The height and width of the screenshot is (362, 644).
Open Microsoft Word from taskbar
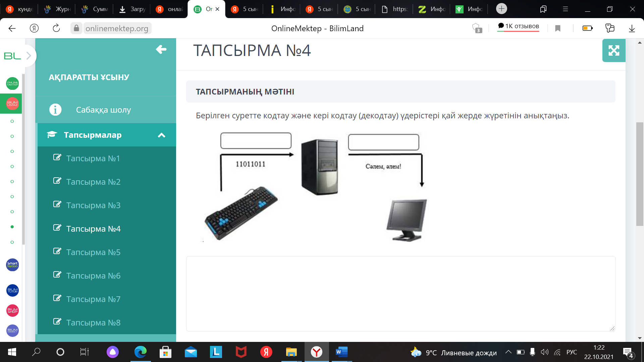point(341,352)
